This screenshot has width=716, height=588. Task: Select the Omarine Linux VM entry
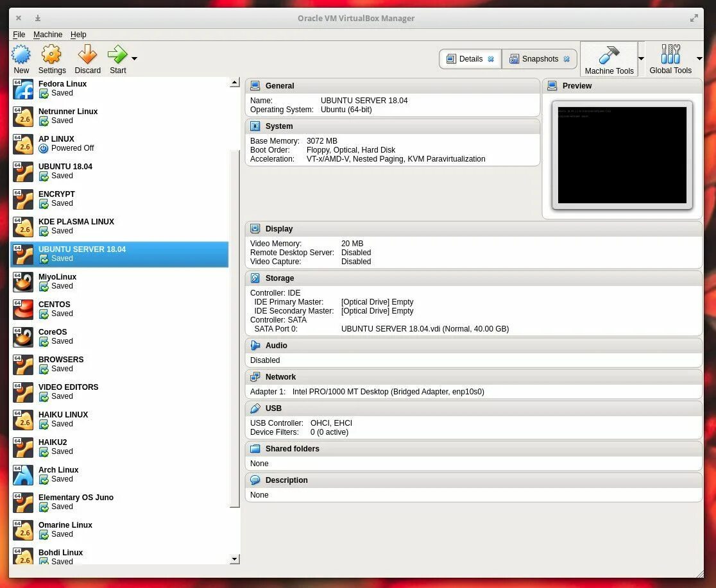119,530
